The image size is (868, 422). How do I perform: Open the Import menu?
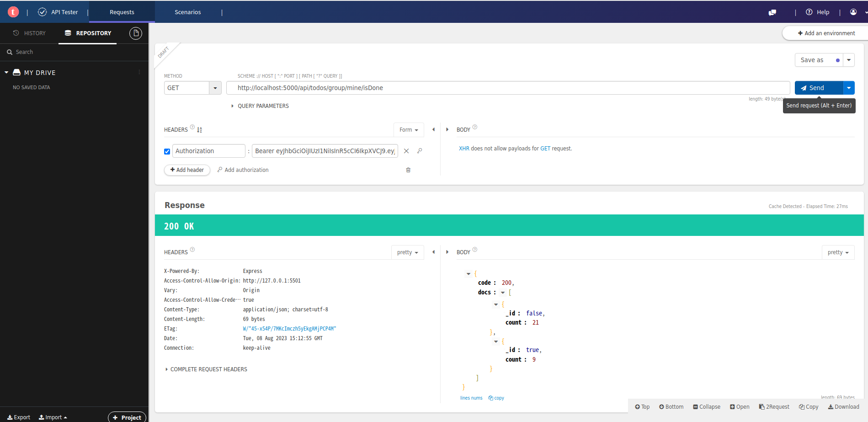point(53,417)
